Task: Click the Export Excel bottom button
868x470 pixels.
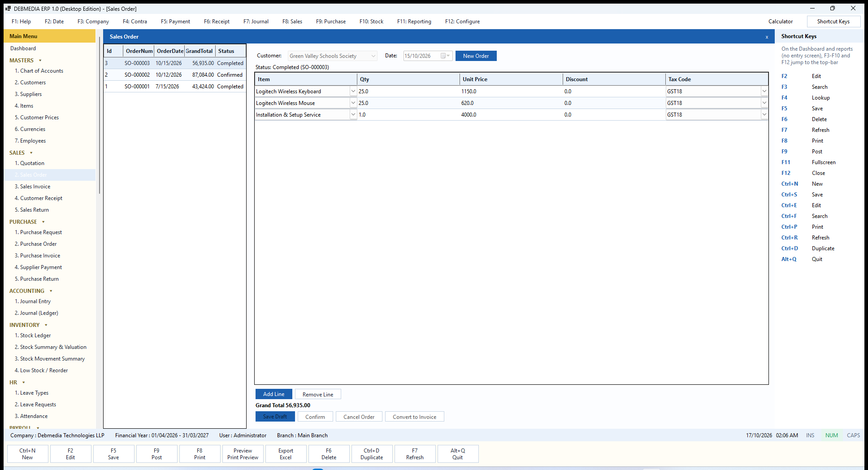Action: 286,454
